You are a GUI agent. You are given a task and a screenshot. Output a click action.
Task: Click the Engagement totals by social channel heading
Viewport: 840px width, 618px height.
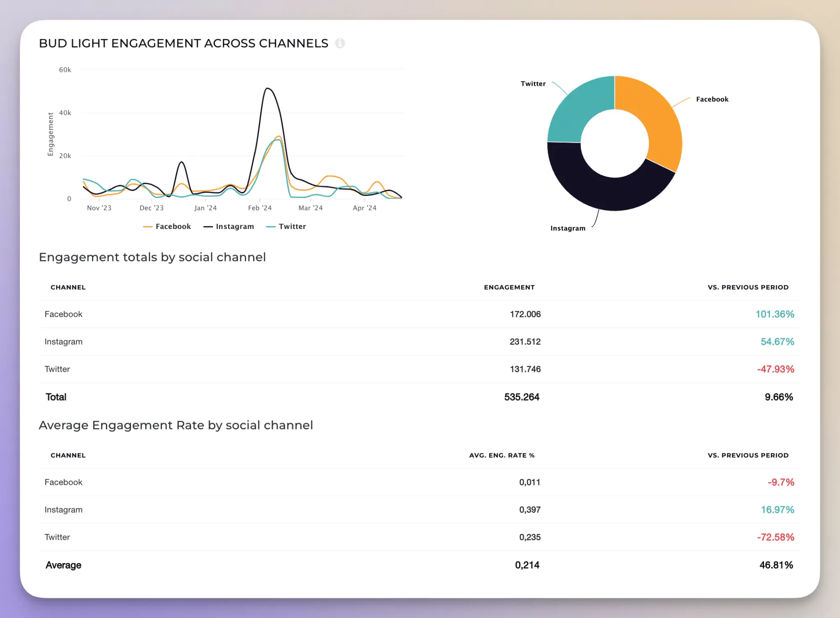click(152, 257)
